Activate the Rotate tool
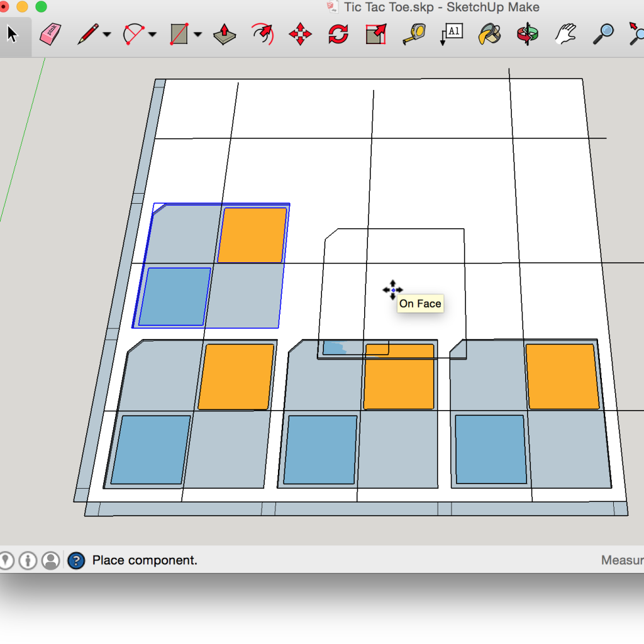 (x=338, y=35)
